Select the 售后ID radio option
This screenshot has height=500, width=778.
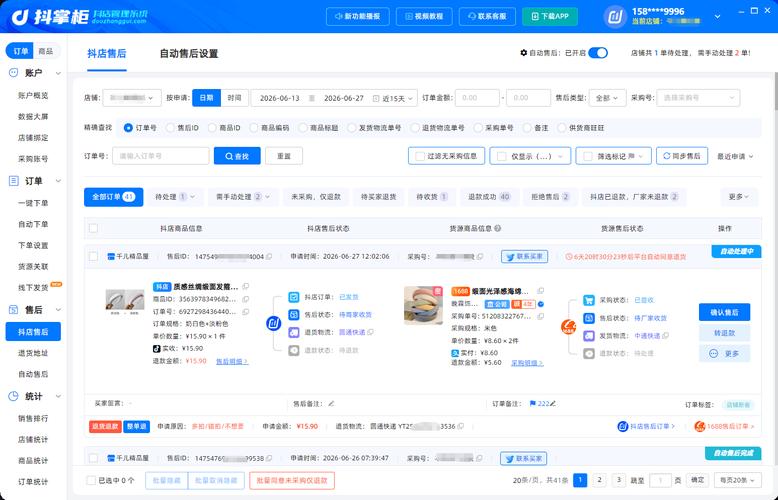tap(170, 128)
